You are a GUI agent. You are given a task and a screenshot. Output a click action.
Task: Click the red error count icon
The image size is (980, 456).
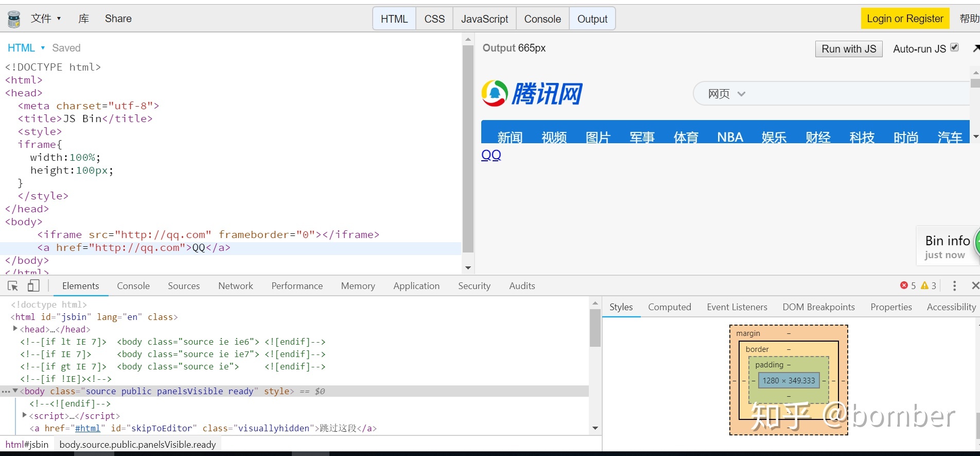pos(904,285)
